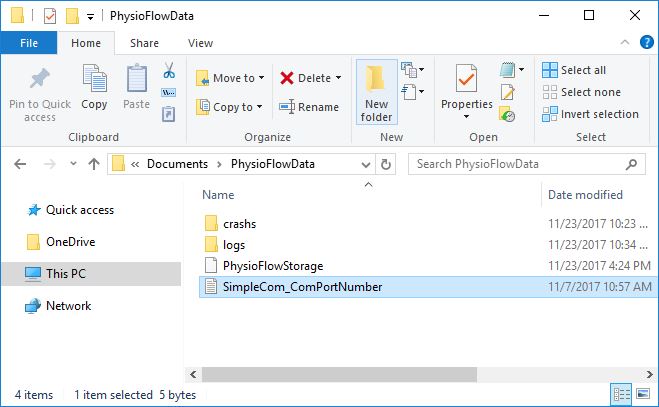Click Pin to Quick access icon
Image resolution: width=659 pixels, height=407 pixels.
click(x=40, y=93)
